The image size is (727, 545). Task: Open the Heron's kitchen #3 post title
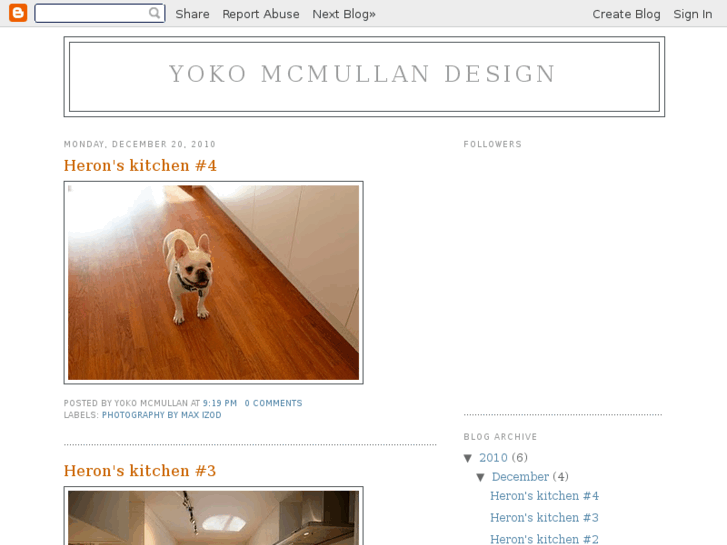140,471
